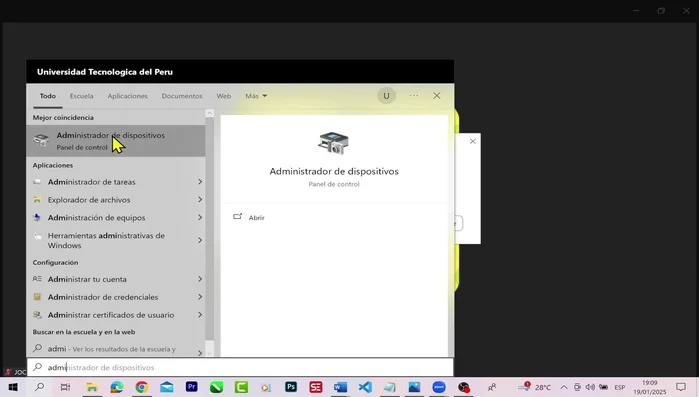Screen dimensions: 699x397
Task: Expand Administrador de tareas result arrow
Action: [200, 182]
